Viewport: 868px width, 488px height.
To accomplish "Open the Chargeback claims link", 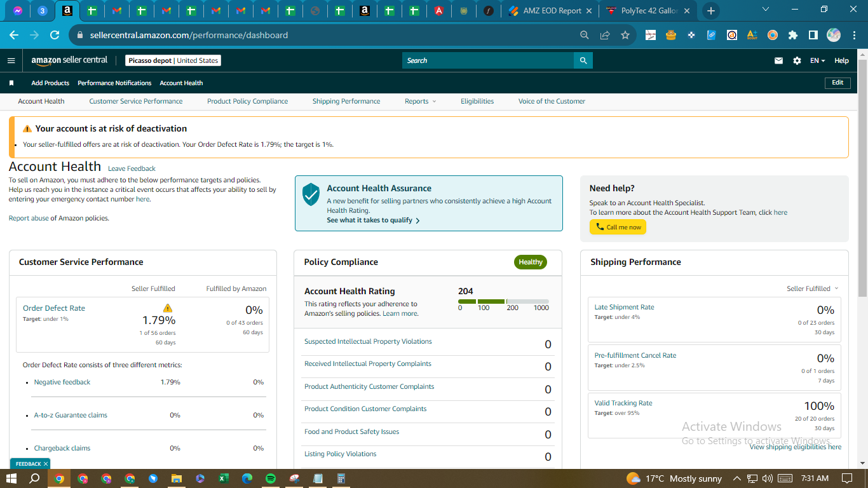I will tap(62, 449).
